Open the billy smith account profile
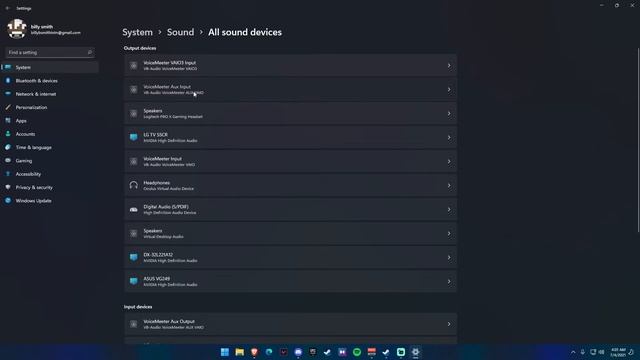Image resolution: width=640 pixels, height=360 pixels. [x=44, y=29]
